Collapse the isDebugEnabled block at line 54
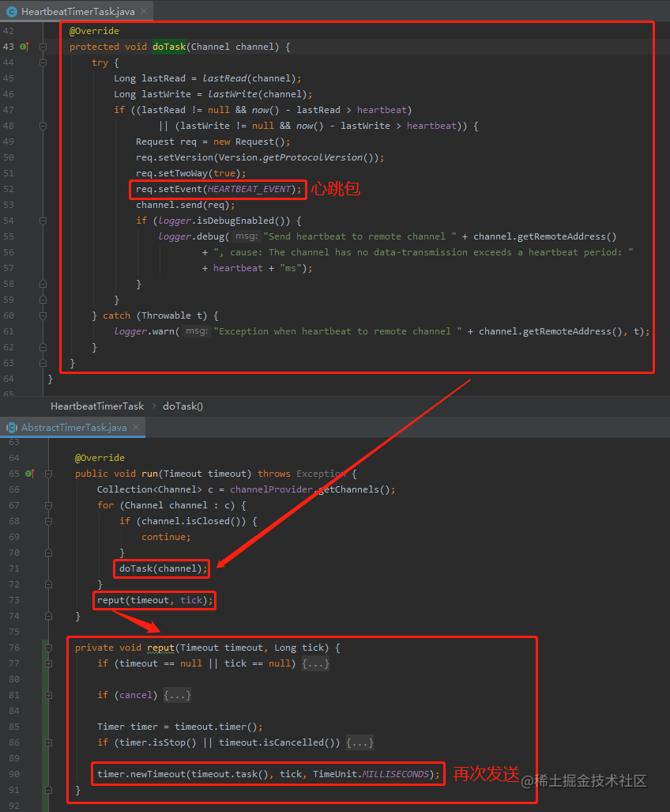Viewport: 670px width, 812px height. (43, 221)
